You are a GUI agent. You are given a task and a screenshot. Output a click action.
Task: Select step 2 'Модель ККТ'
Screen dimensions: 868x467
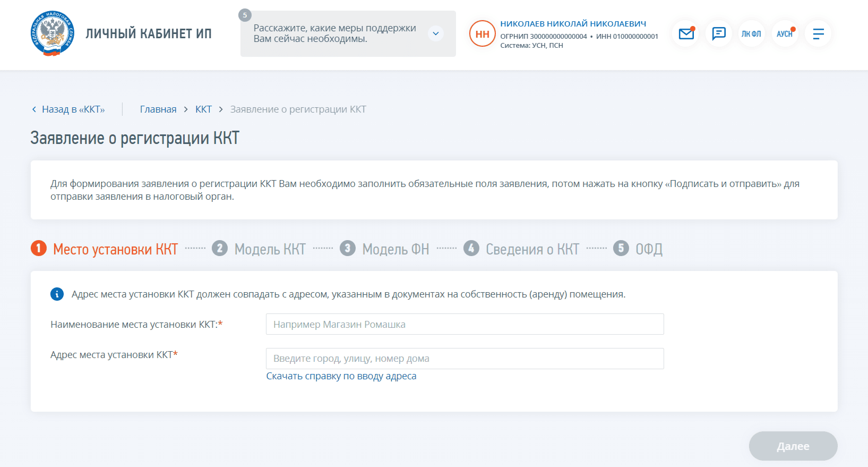270,249
